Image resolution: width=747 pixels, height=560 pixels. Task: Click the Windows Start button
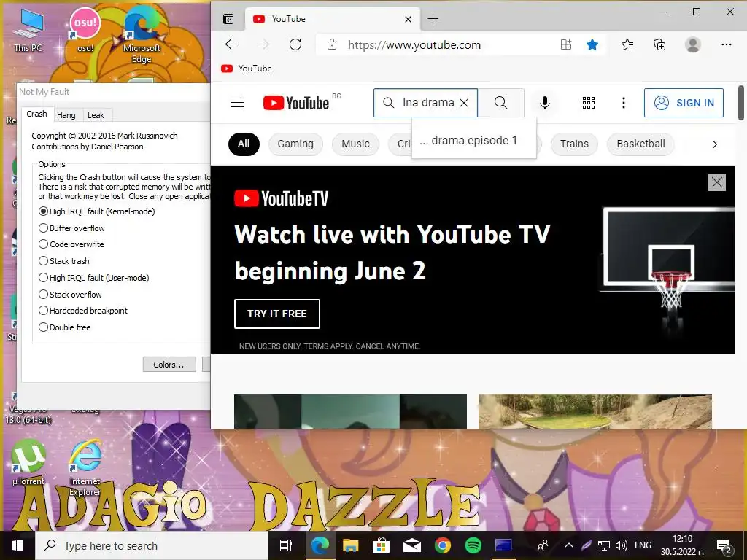[x=18, y=545]
